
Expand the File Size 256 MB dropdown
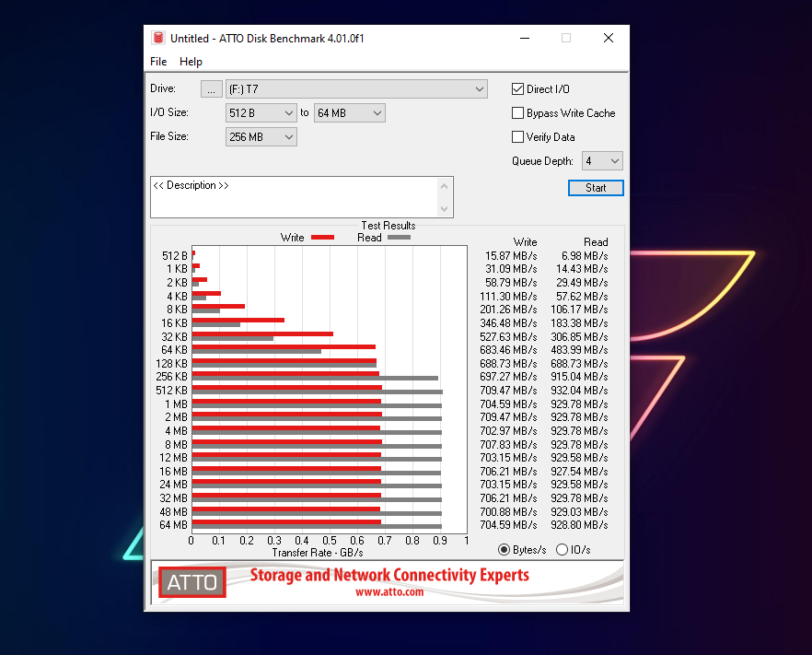pyautogui.click(x=261, y=136)
